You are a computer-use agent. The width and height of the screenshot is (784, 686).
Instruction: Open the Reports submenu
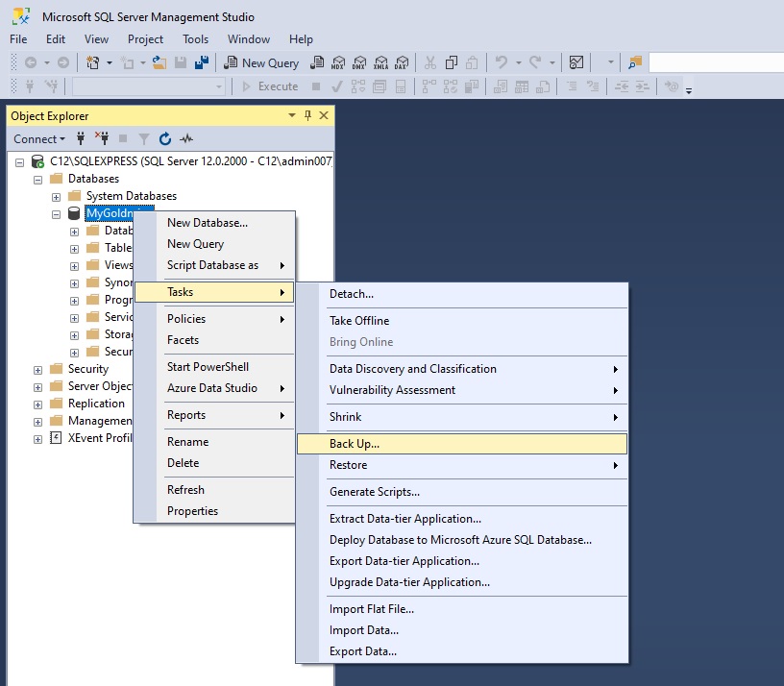pyautogui.click(x=214, y=415)
